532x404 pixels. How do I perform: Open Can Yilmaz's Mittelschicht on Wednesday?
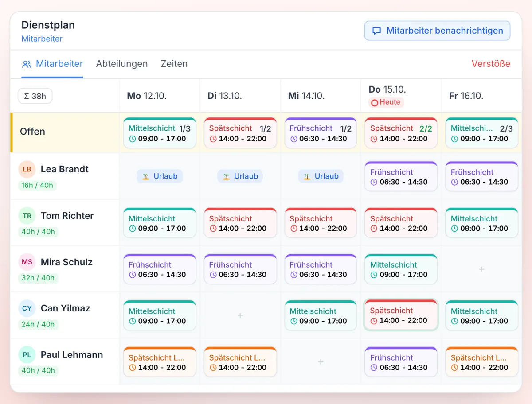click(321, 315)
